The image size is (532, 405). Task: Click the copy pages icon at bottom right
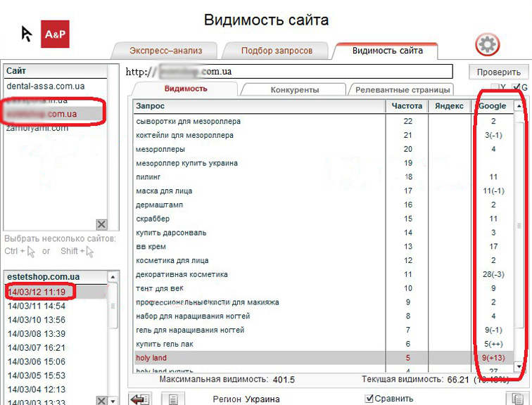pos(517,399)
